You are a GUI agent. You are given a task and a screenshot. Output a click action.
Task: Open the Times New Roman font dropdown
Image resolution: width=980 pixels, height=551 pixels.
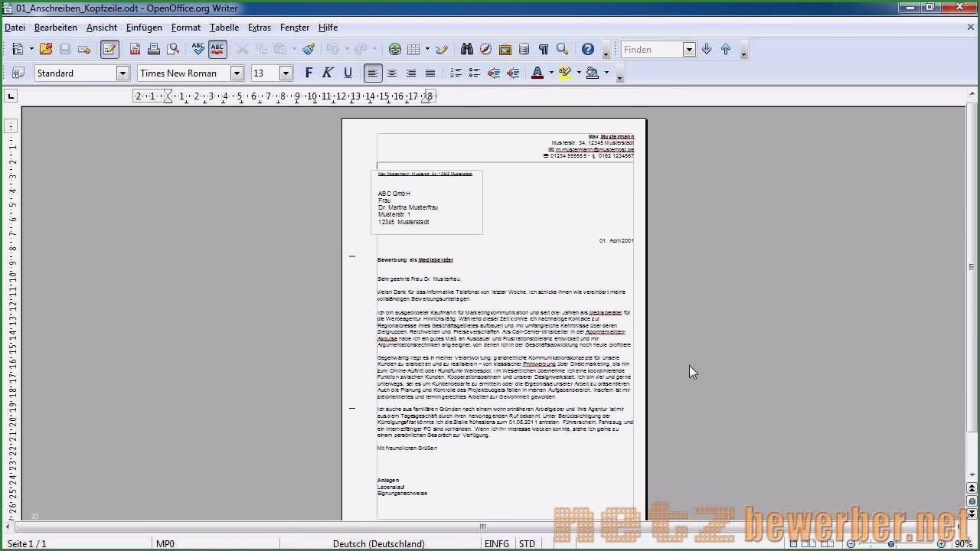tap(237, 73)
